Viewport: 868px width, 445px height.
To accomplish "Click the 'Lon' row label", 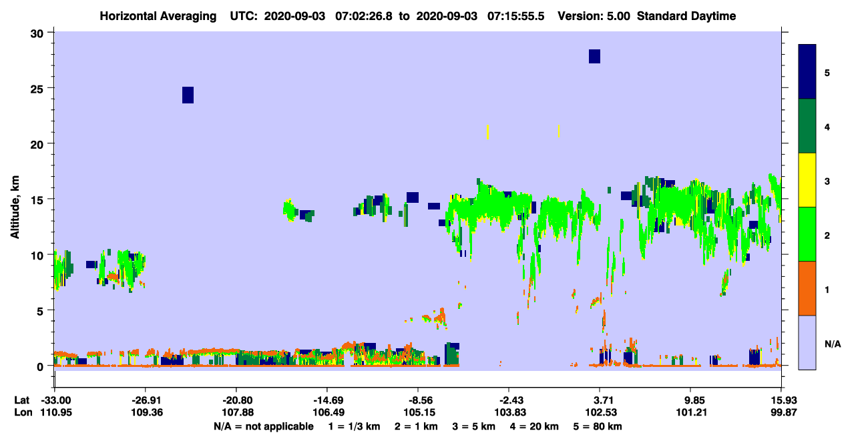I will tap(23, 412).
